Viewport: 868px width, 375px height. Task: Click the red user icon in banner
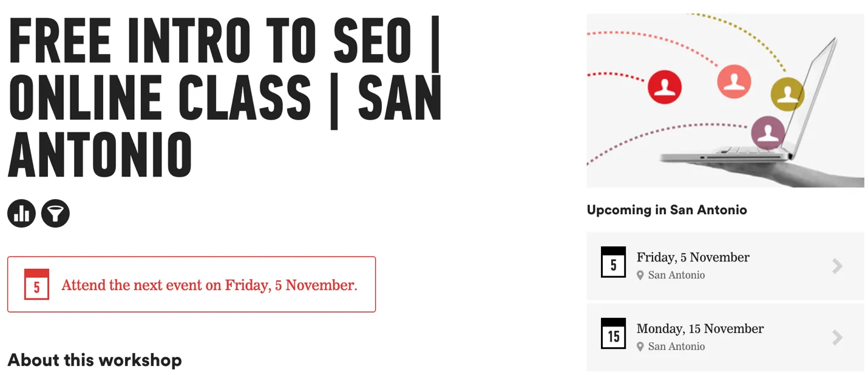pyautogui.click(x=665, y=87)
